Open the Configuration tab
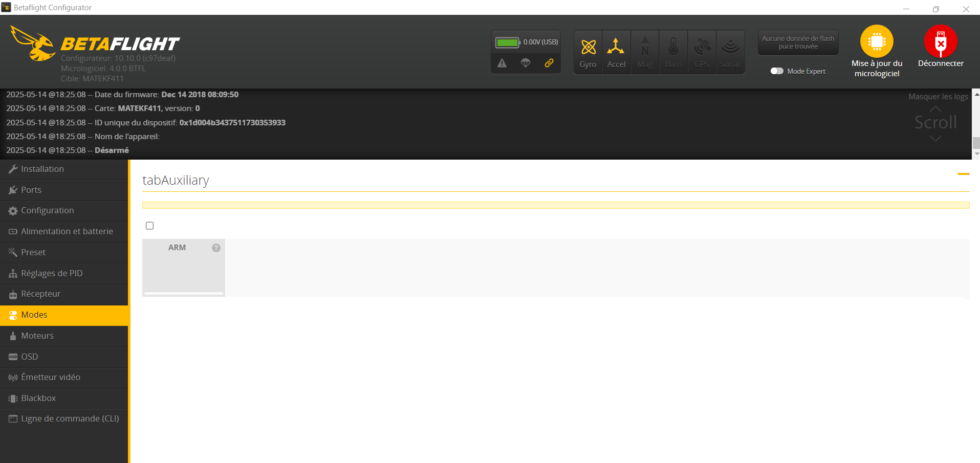 [x=48, y=211]
